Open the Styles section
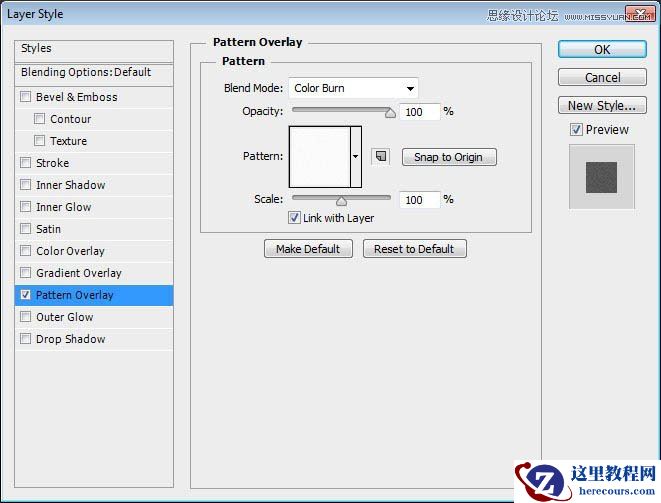The width and height of the screenshot is (661, 503). [x=94, y=51]
